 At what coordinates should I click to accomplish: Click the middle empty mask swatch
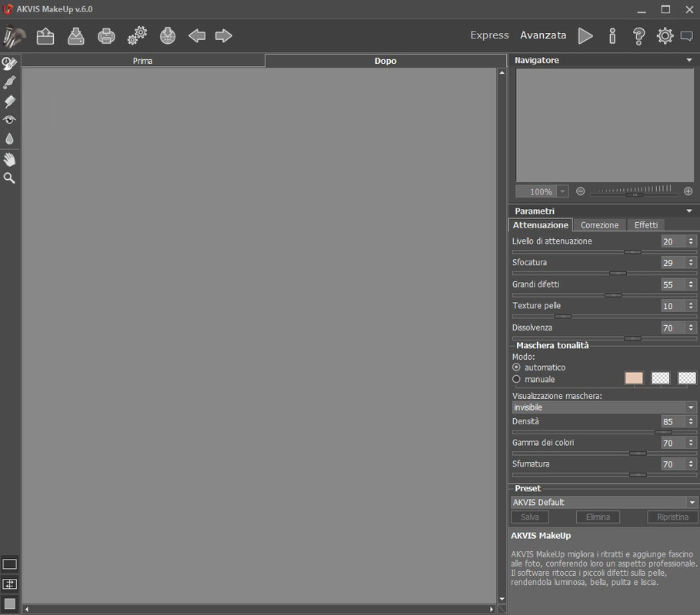(661, 378)
